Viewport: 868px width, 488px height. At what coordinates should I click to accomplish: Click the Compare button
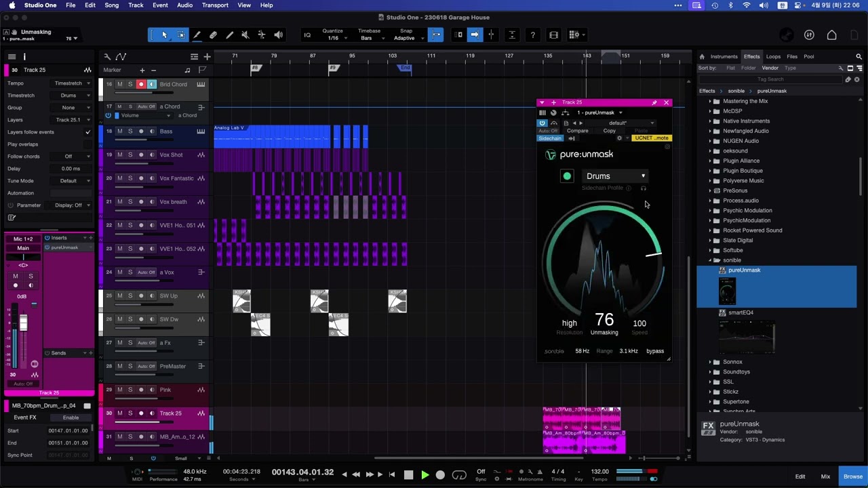pos(577,131)
